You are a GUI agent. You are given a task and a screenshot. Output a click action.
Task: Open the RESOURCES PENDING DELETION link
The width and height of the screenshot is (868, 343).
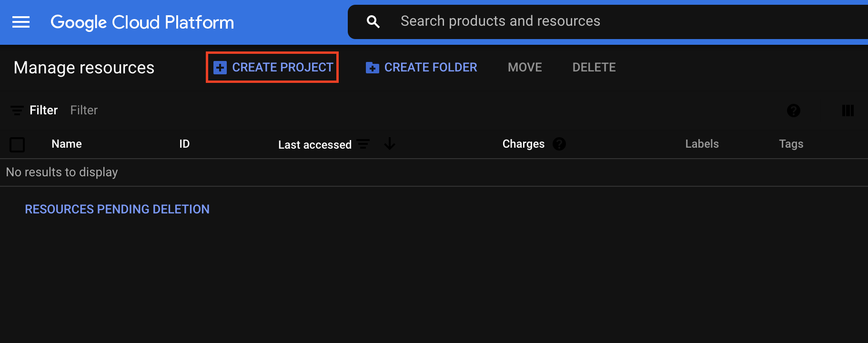coord(117,209)
